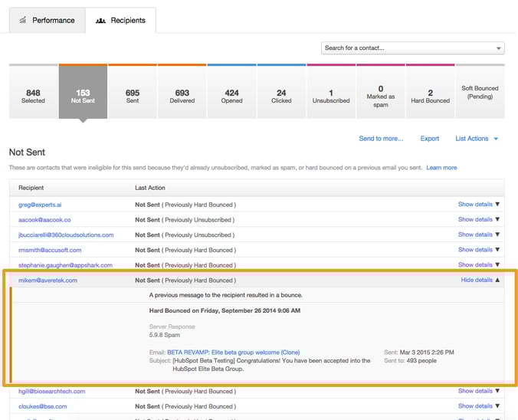Open the contact search dropdown arrow
Image resolution: width=518 pixels, height=420 pixels.
pos(499,48)
